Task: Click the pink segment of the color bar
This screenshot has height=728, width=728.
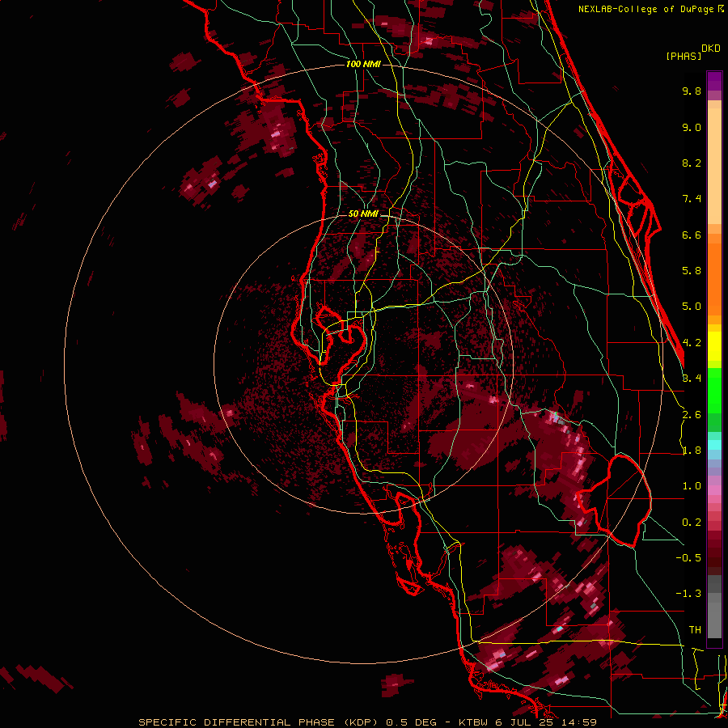Action: (714, 491)
